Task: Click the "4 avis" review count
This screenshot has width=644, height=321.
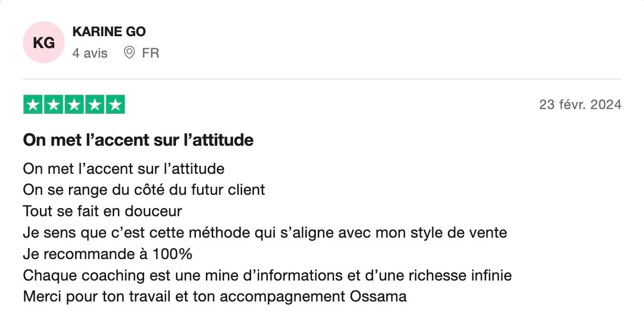Action: (x=90, y=53)
